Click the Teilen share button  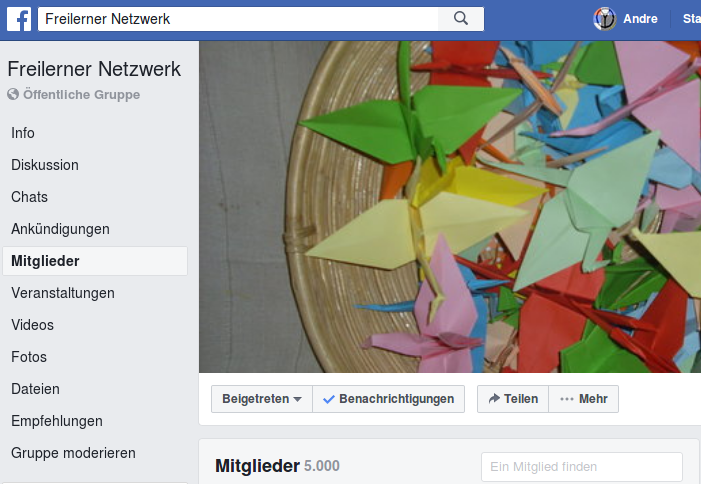pyautogui.click(x=513, y=399)
